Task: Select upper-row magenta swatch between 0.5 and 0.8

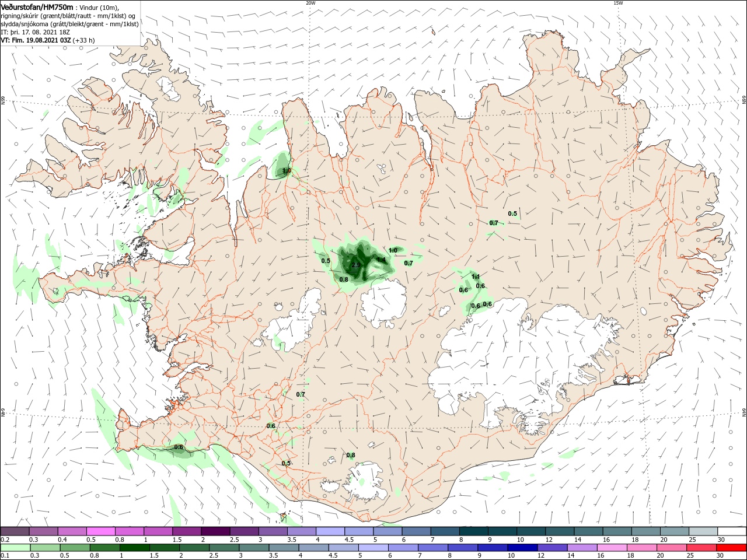Action: (100, 531)
